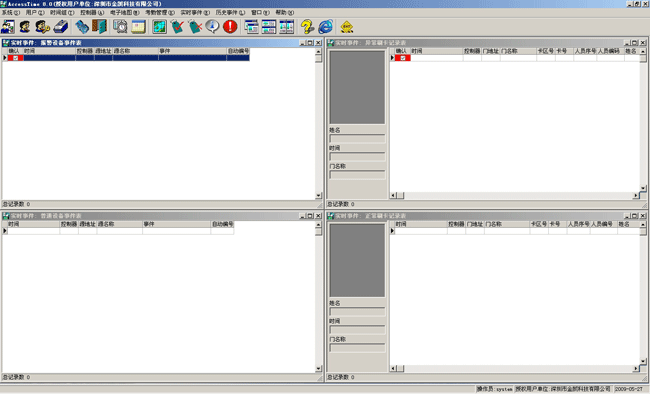650x394 pixels.
Task: Click the tag with red X icon
Action: tap(195, 27)
